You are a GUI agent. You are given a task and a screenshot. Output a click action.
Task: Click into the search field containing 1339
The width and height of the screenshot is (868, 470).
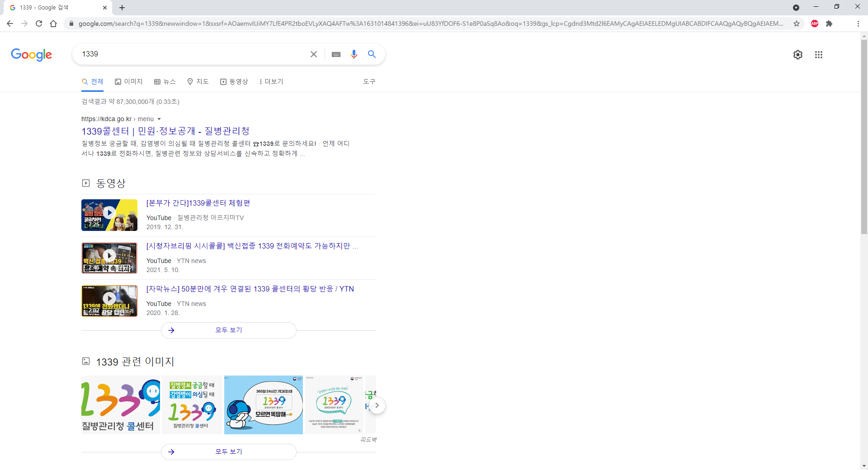tap(192, 54)
